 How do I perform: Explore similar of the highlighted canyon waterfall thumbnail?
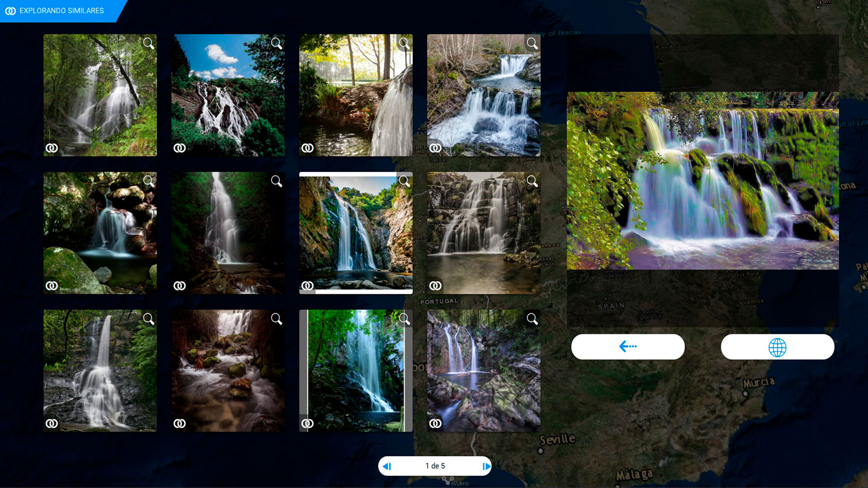[x=307, y=286]
